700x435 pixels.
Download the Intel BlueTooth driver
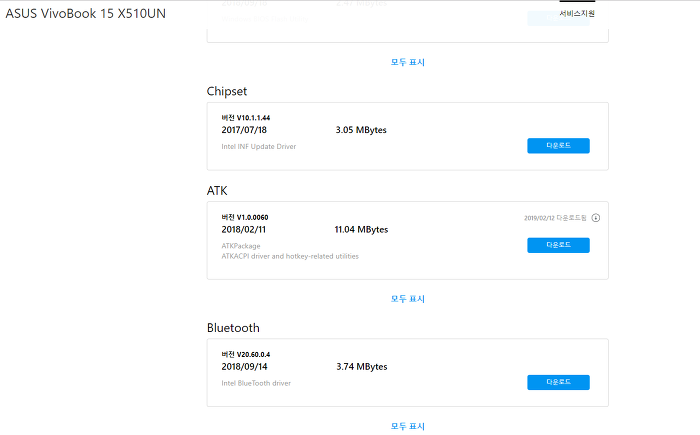pyautogui.click(x=558, y=382)
